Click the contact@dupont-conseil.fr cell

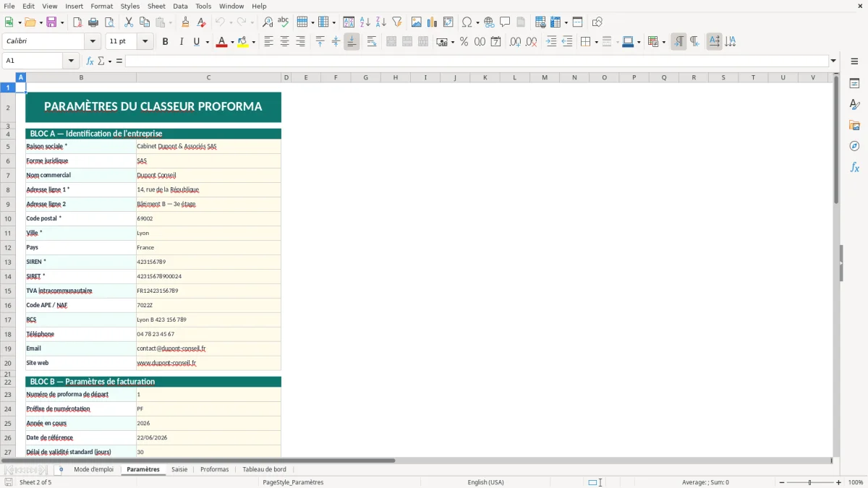pos(208,348)
